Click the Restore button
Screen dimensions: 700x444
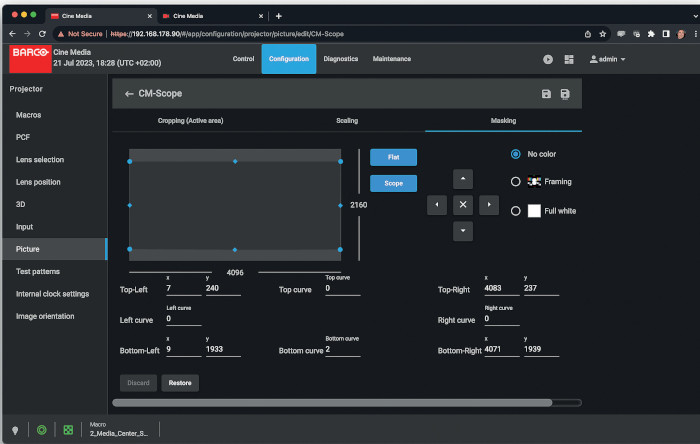tap(180, 383)
